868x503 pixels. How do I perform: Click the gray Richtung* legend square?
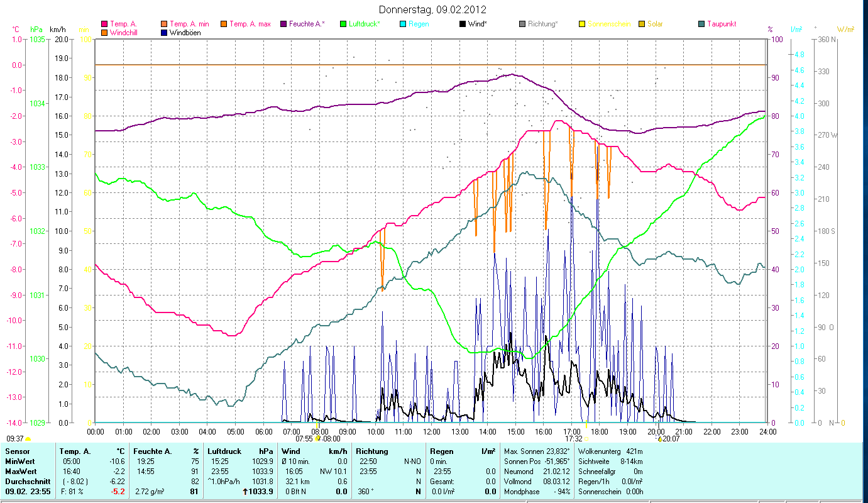[x=522, y=25]
